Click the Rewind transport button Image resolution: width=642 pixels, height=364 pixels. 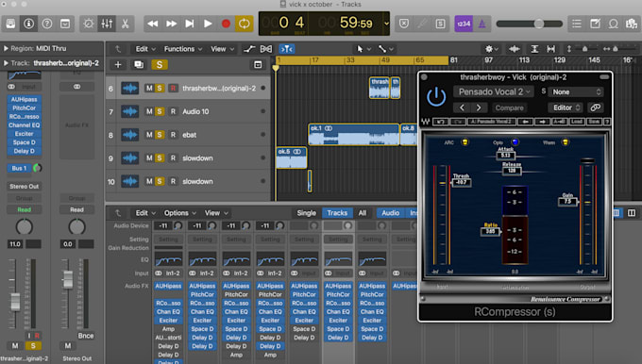153,24
